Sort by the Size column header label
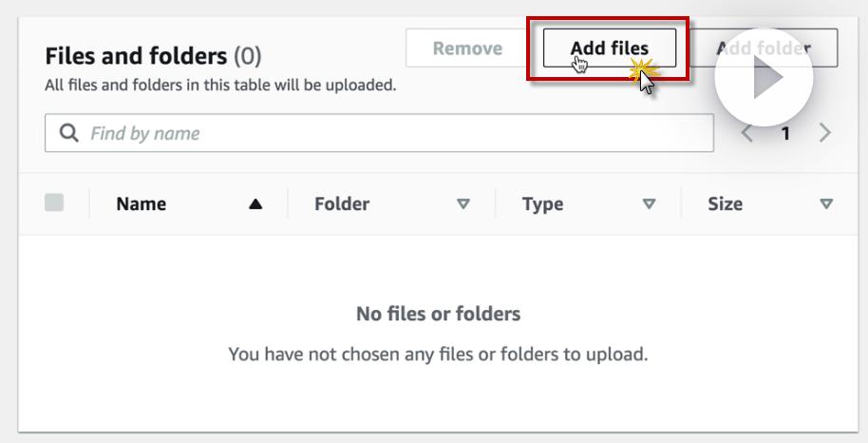This screenshot has width=868, height=443. (x=726, y=204)
